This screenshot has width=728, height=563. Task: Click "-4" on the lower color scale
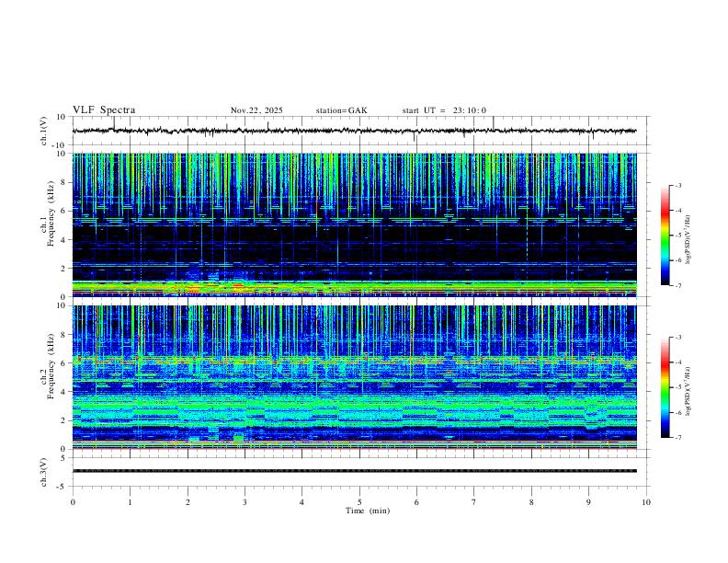coord(677,362)
